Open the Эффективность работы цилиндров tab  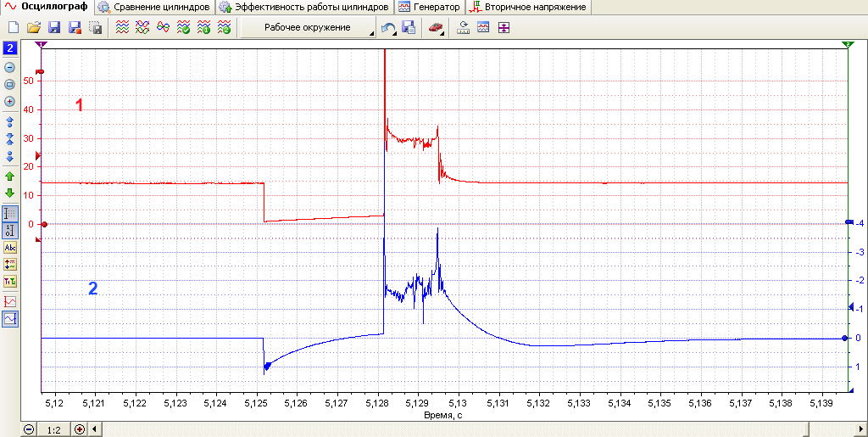[304, 8]
